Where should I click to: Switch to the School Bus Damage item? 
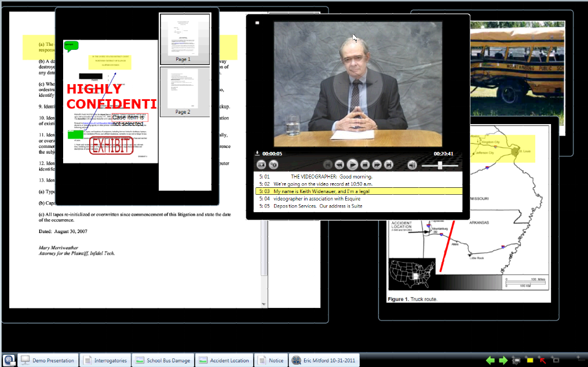[x=163, y=360]
